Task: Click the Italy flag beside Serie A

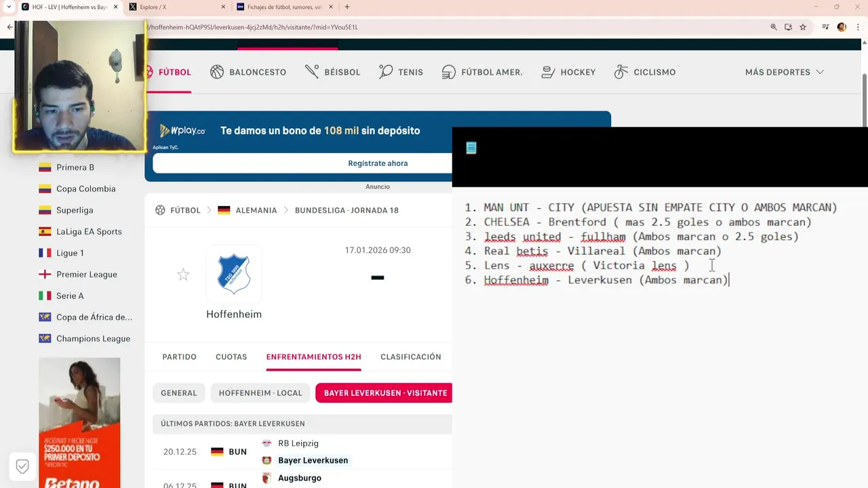Action: point(45,296)
